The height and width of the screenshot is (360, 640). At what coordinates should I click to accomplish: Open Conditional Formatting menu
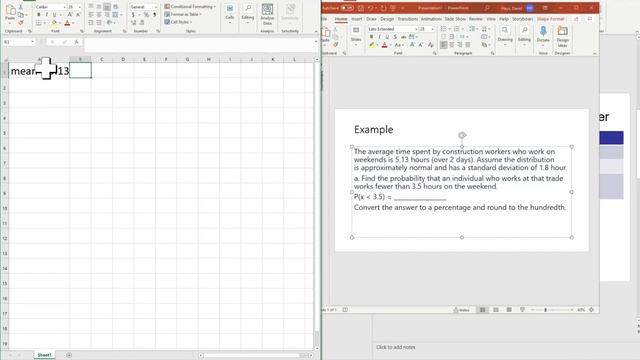[190, 7]
